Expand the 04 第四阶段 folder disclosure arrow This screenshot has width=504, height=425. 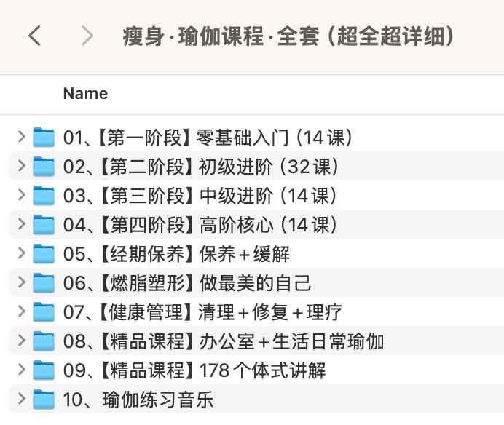tap(21, 225)
